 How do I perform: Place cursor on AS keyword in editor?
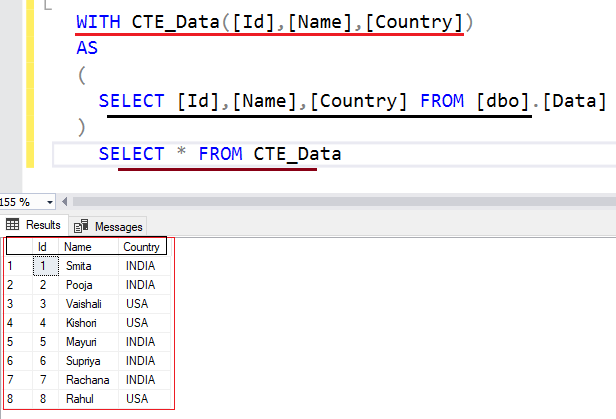(87, 48)
